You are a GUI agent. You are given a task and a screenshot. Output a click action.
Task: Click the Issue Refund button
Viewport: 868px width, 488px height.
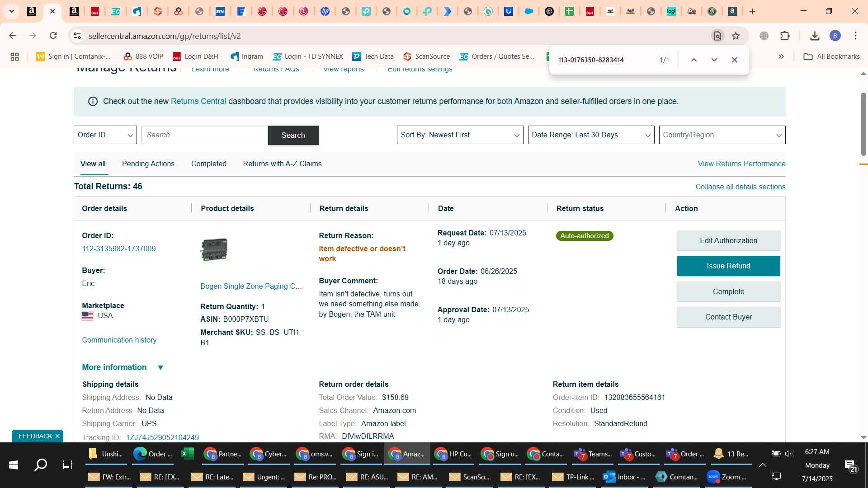728,266
